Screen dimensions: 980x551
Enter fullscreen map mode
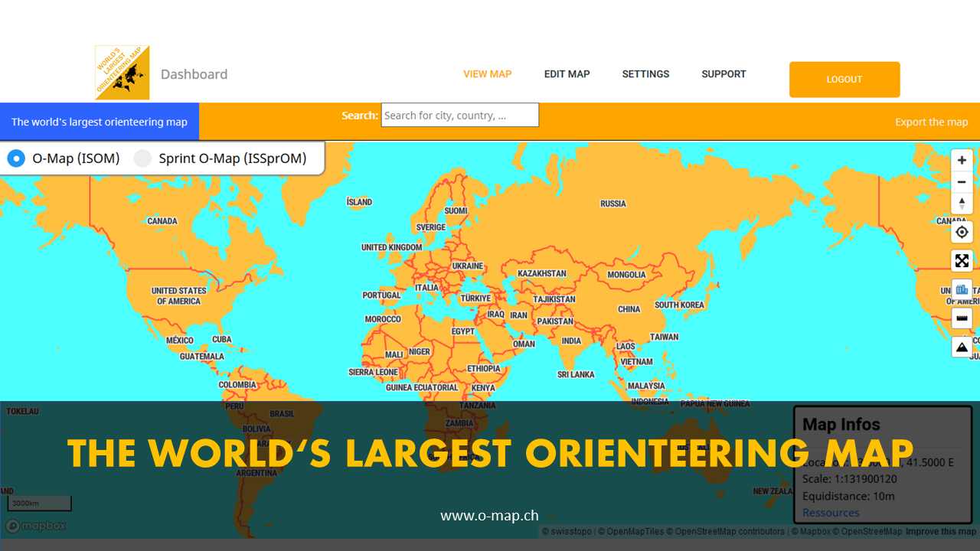click(x=962, y=261)
